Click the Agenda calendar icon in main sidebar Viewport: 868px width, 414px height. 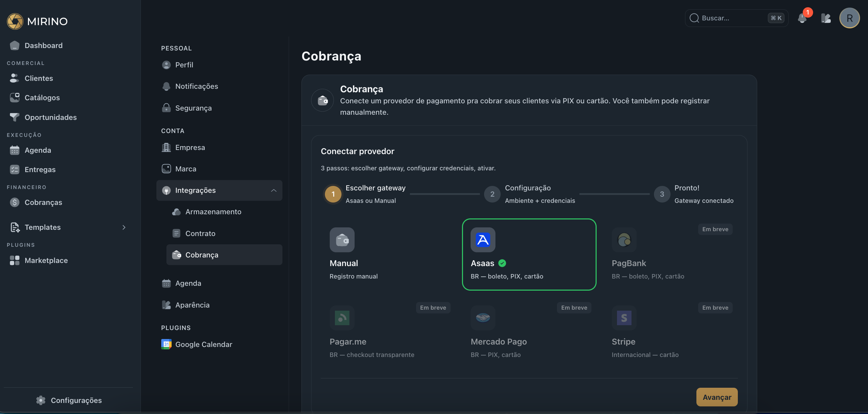[x=15, y=150]
